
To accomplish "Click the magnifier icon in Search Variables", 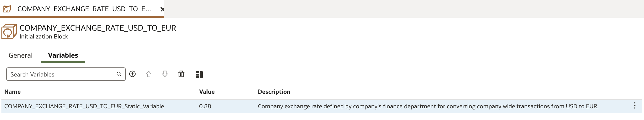I will coord(119,74).
